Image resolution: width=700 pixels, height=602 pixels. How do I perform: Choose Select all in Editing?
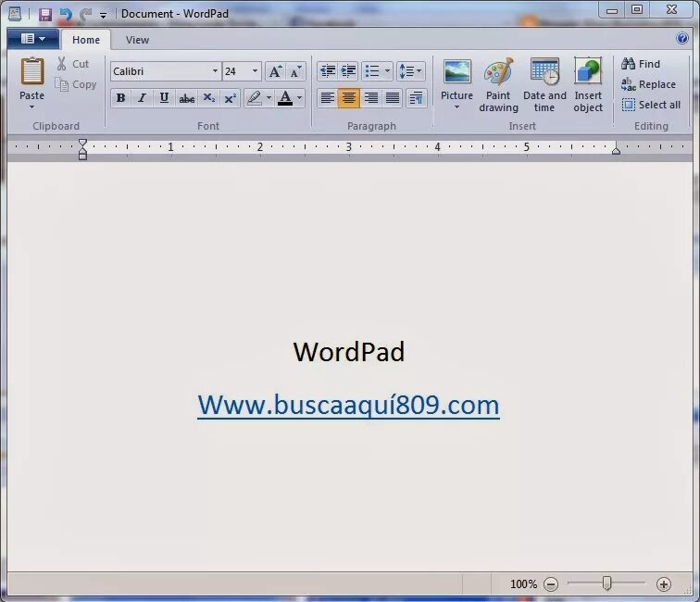[651, 105]
